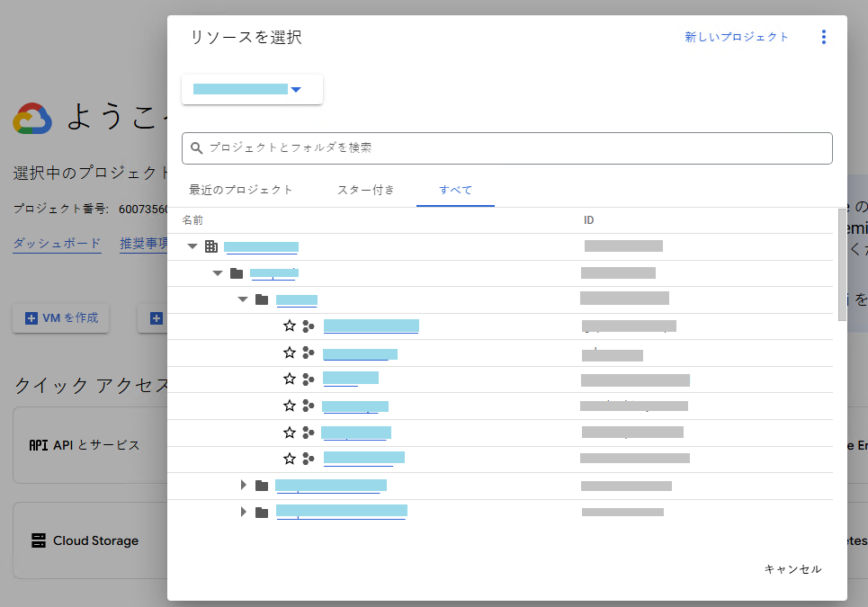Click project icon in first project row
The image size is (868, 607).
click(x=309, y=326)
